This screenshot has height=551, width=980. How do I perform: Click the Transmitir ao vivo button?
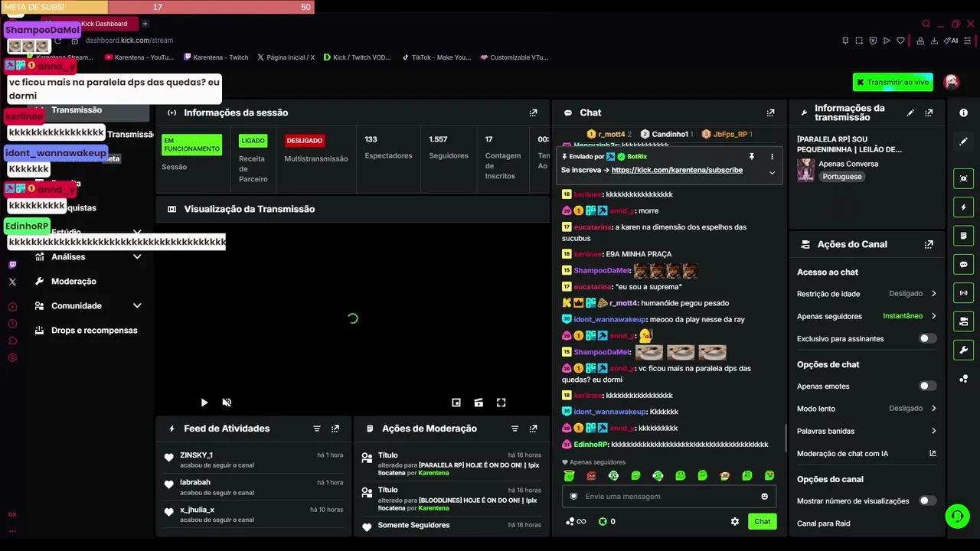[893, 82]
